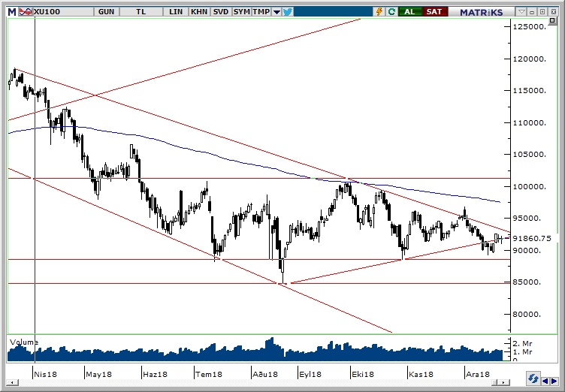The width and height of the screenshot is (565, 392).
Task: Select the GUN period button
Action: tap(106, 12)
